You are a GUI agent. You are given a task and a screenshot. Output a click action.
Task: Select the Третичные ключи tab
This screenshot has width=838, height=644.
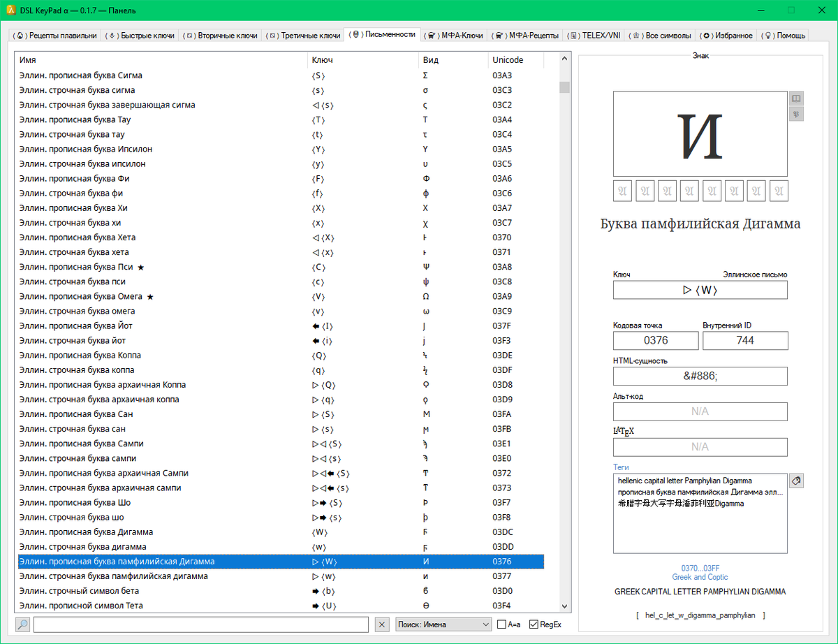304,35
